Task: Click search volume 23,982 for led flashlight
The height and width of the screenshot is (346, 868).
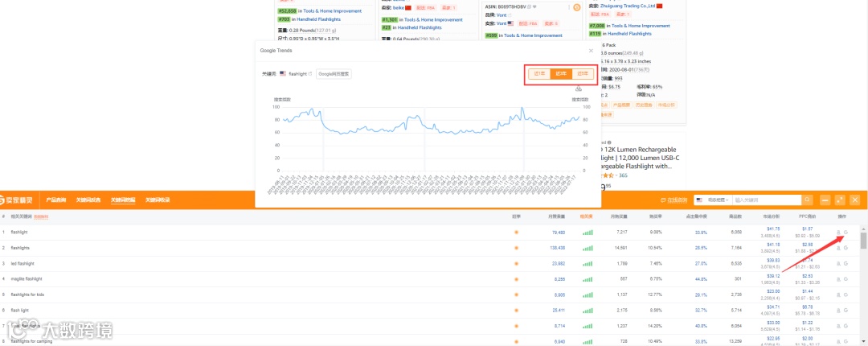Action: 559,263
